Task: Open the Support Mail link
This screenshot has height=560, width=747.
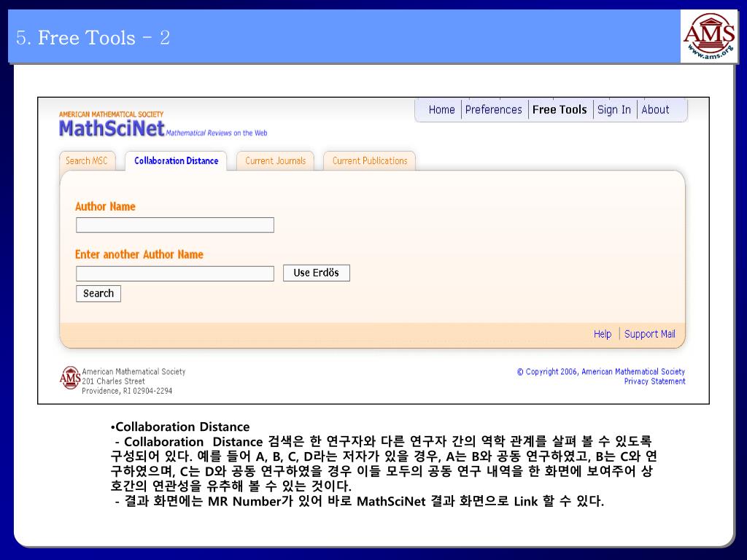Action: (650, 334)
